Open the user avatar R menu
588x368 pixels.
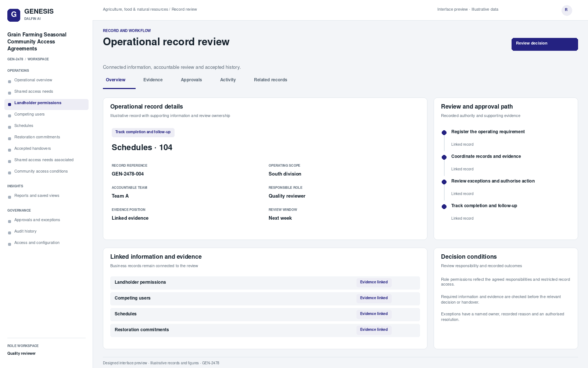pyautogui.click(x=567, y=10)
